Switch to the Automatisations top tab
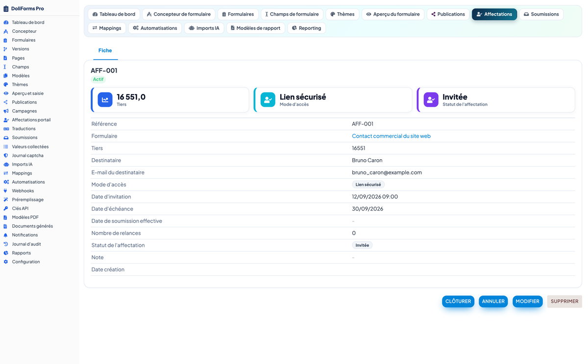The image size is (588, 364). coord(155,28)
